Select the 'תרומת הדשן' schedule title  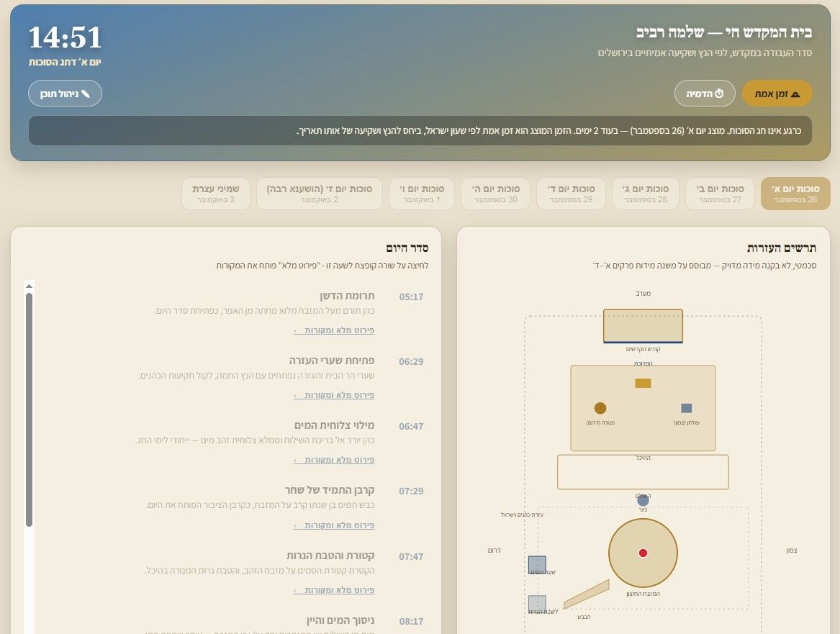click(x=347, y=296)
